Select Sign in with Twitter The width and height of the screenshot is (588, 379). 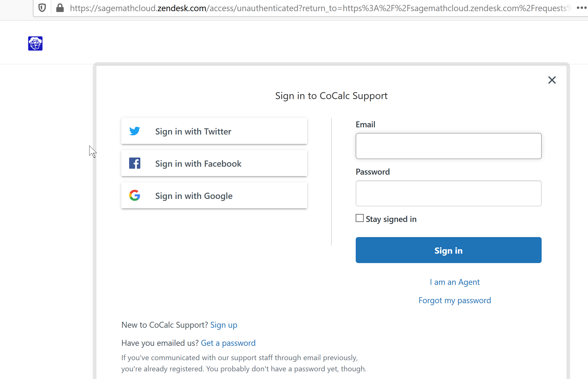tap(214, 131)
